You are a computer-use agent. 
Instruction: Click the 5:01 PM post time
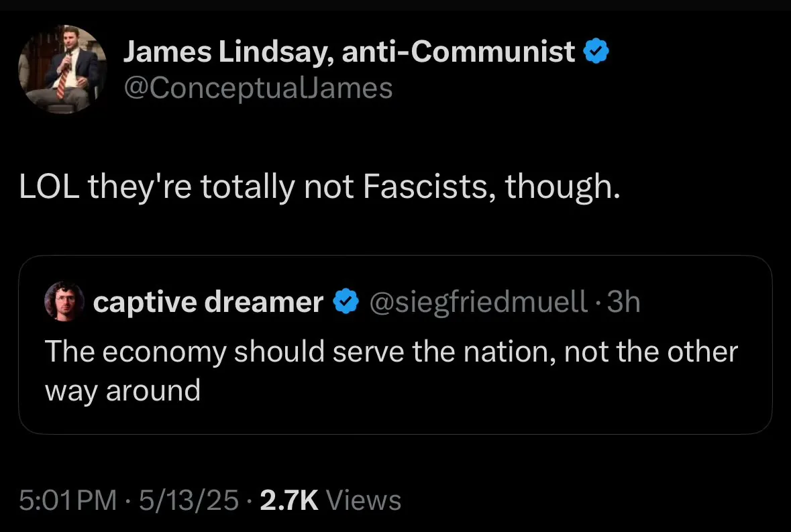67,500
